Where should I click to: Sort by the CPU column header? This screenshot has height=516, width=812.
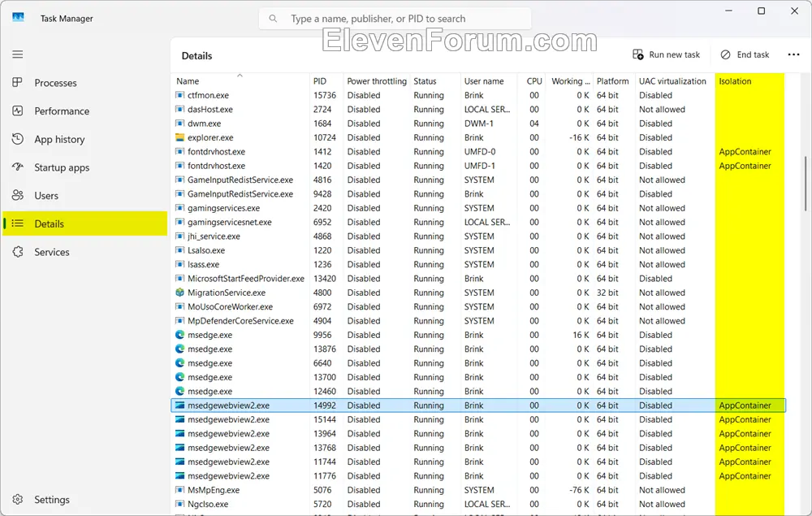(x=533, y=80)
